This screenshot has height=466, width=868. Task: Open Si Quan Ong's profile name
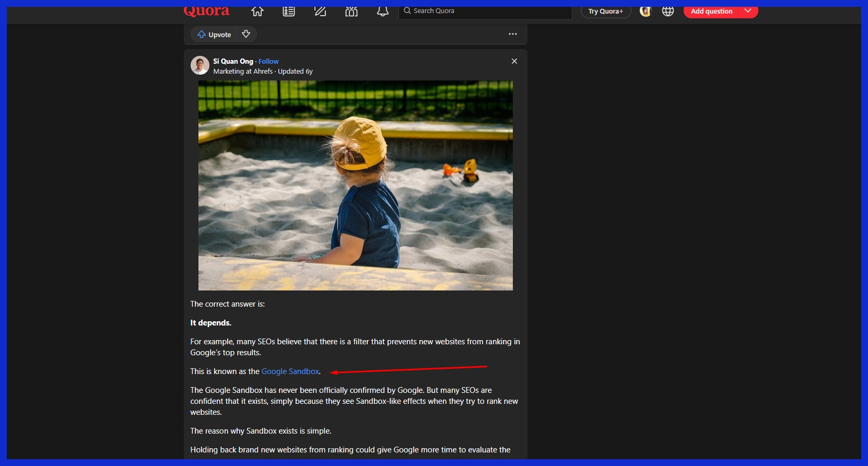pos(233,62)
